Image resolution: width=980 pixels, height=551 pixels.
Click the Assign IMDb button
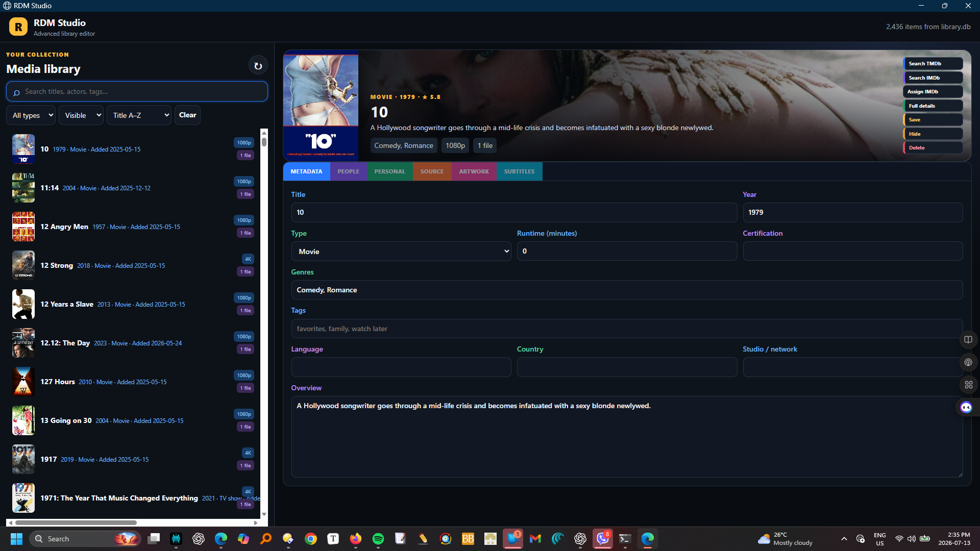pos(933,92)
